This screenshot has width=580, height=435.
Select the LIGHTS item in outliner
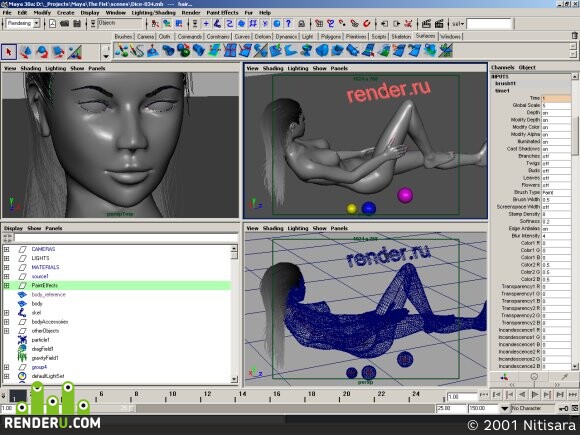(x=40, y=258)
